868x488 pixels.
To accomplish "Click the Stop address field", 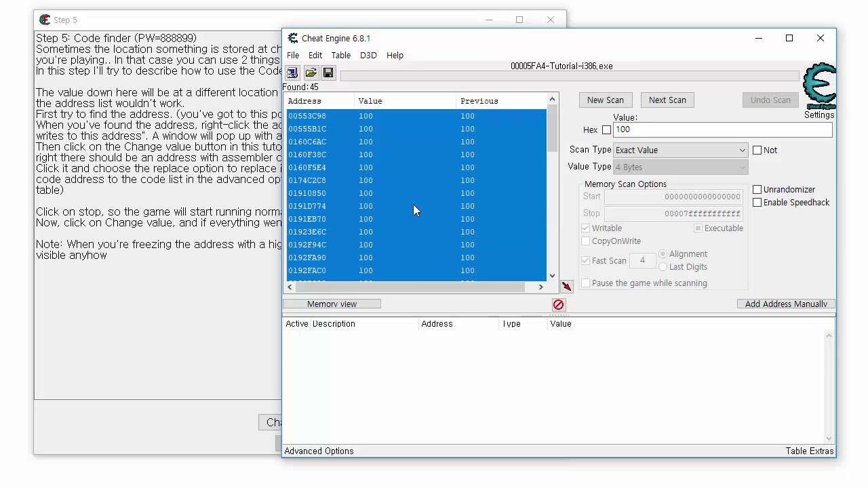I will (x=673, y=213).
